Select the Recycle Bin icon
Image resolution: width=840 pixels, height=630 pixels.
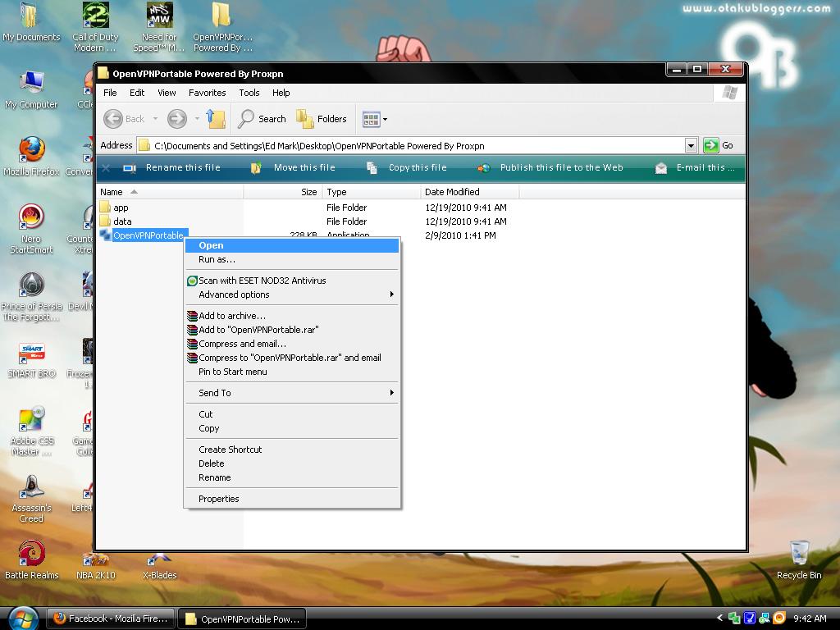799,560
